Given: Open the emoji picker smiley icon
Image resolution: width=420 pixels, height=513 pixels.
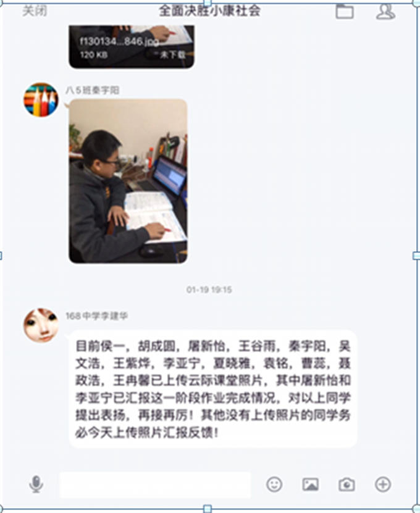Looking at the screenshot, I should (274, 484).
